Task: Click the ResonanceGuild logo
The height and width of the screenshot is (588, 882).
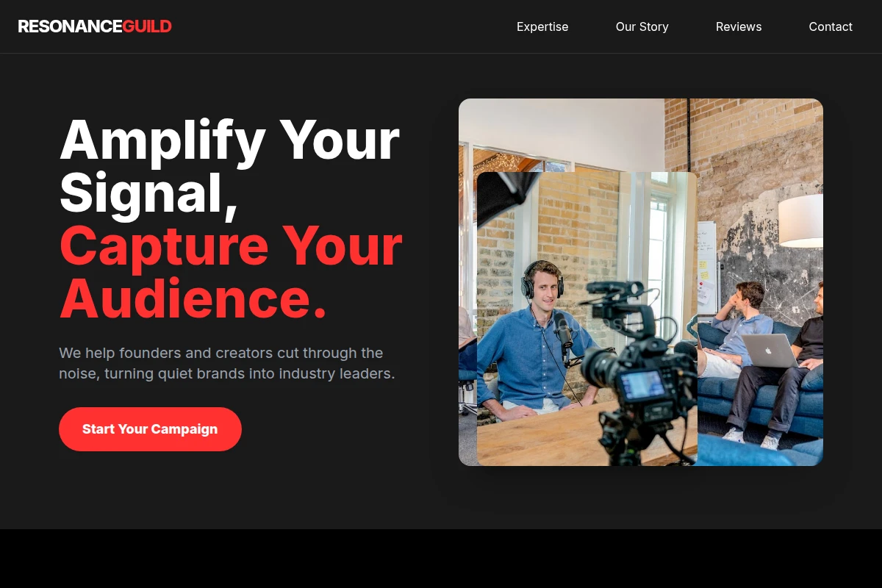Action: (x=95, y=26)
